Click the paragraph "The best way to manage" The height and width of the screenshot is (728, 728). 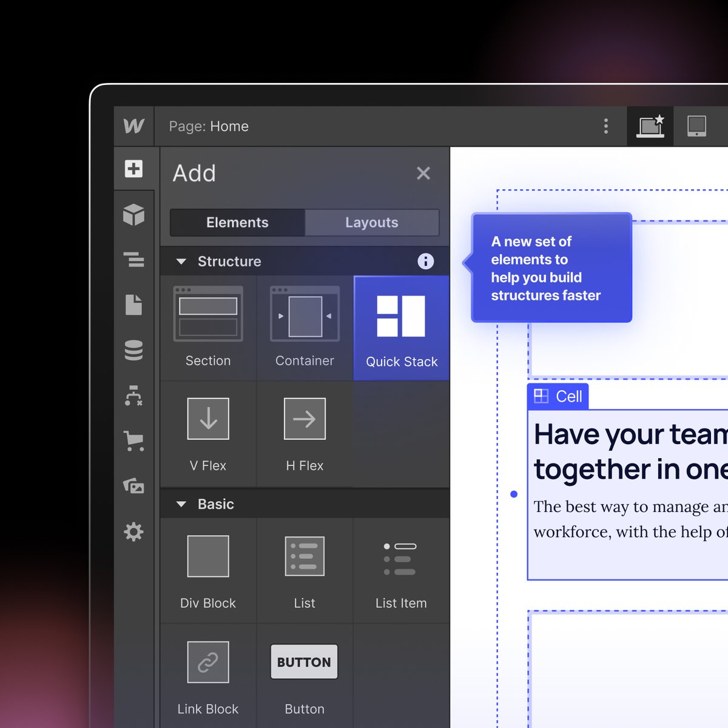click(631, 519)
